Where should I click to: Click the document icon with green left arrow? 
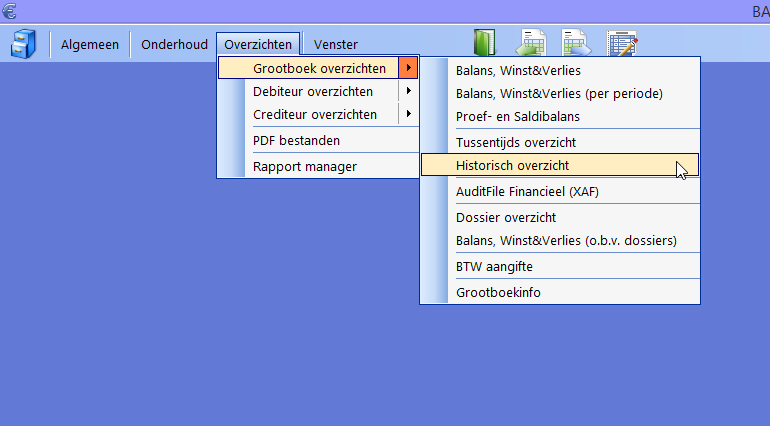(530, 43)
